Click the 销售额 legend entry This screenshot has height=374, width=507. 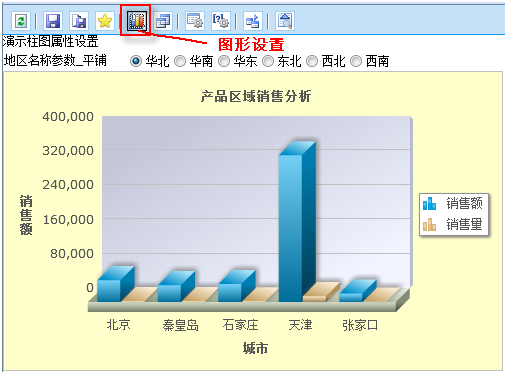[x=453, y=203]
